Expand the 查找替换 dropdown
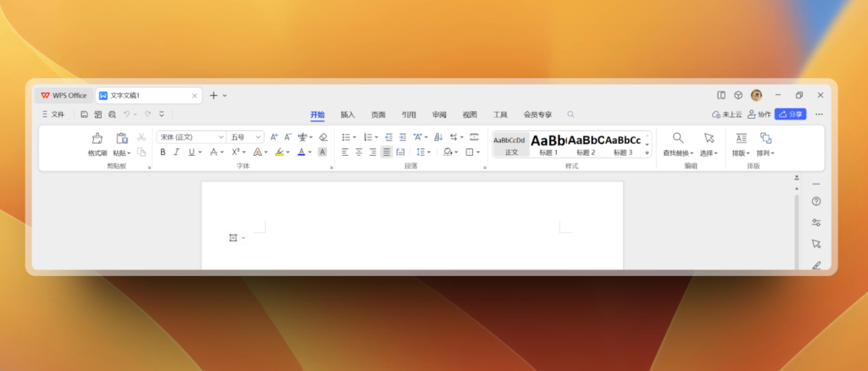 (x=692, y=153)
